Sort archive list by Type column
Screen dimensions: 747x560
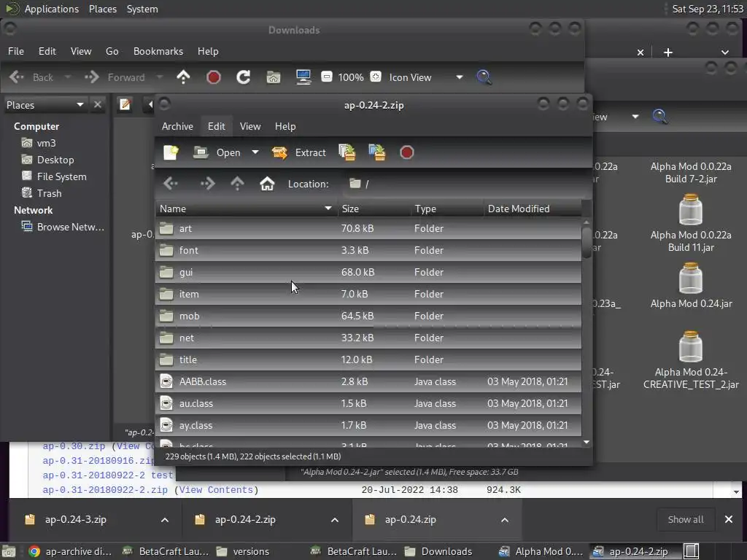click(x=447, y=209)
